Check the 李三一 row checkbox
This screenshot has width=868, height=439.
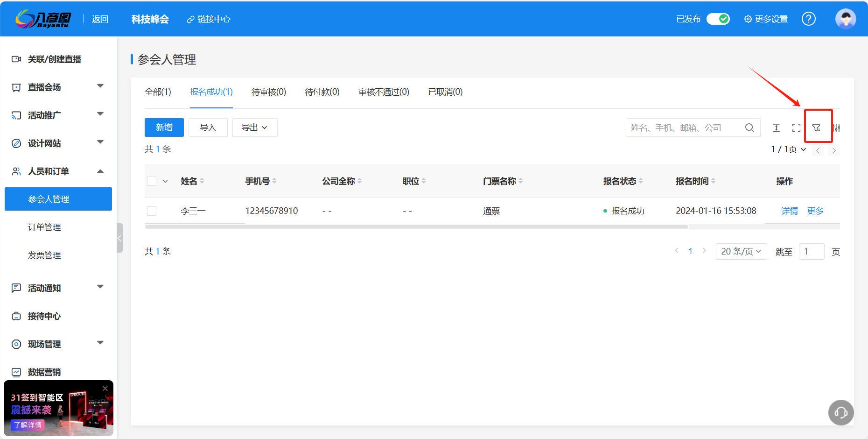click(x=151, y=211)
